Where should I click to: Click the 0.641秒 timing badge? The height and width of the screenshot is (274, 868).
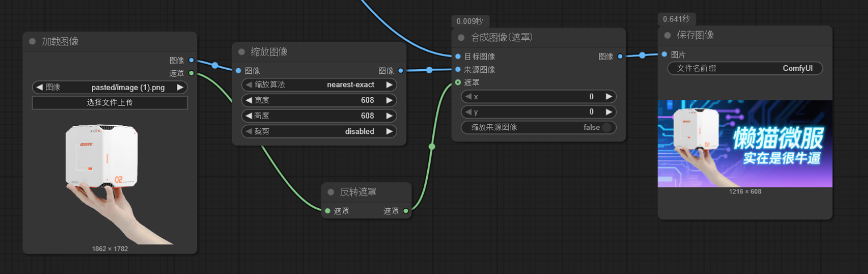[x=677, y=19]
